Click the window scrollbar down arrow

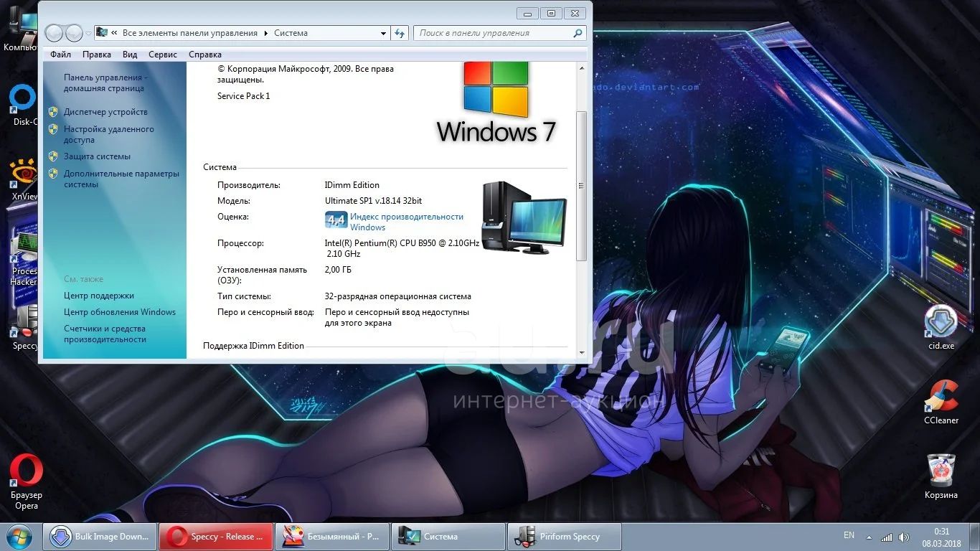[581, 352]
